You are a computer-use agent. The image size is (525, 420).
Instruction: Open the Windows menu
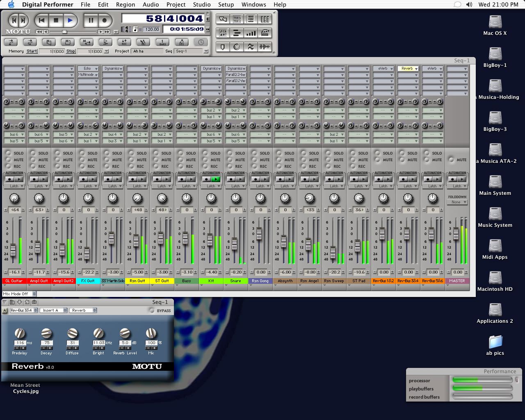(253, 5)
